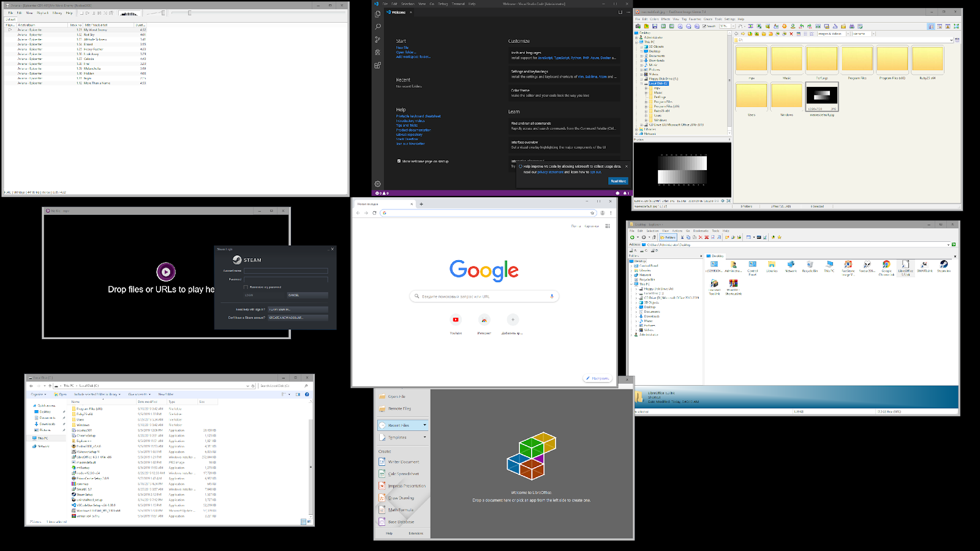Click the VS Code Manage gear icon
The height and width of the screenshot is (551, 980).
(x=378, y=184)
